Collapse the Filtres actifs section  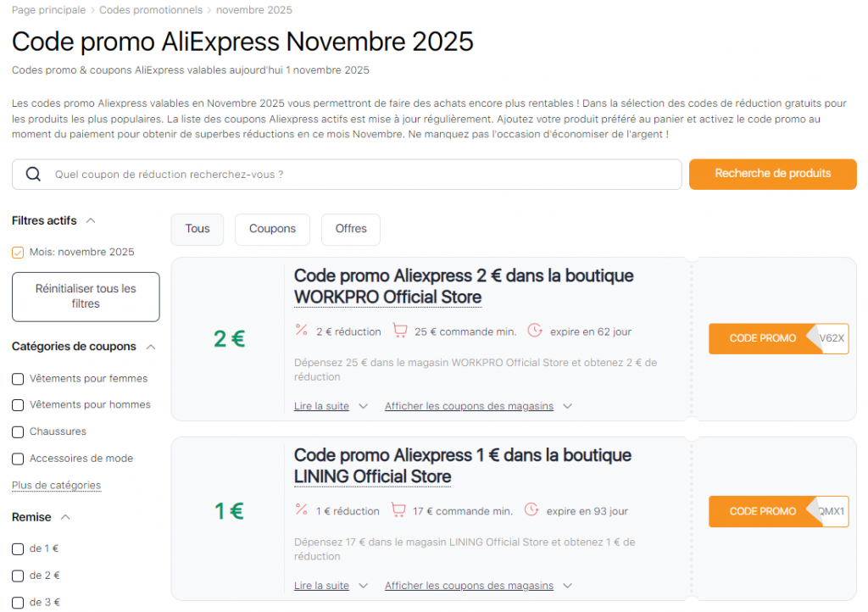pyautogui.click(x=91, y=220)
